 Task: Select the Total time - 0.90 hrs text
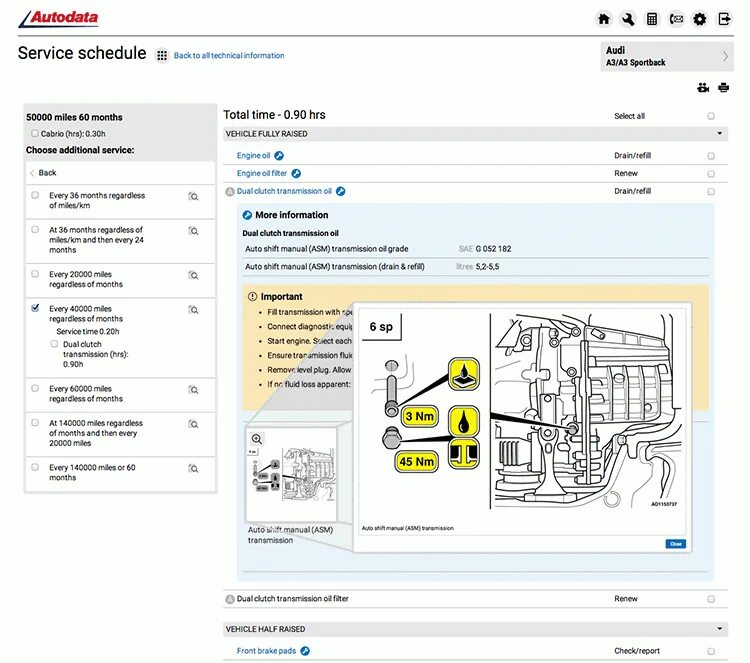click(x=274, y=115)
